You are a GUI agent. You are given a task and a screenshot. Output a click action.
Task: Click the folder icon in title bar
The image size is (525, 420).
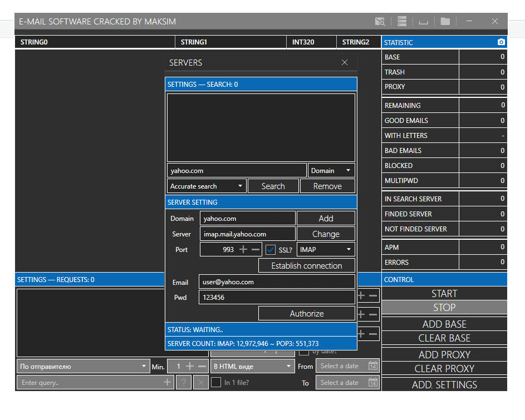[445, 22]
